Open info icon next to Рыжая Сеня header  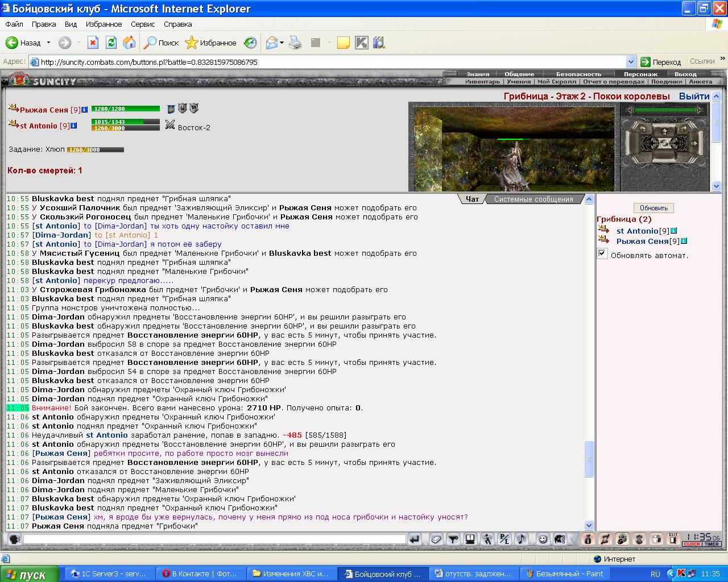84,110
